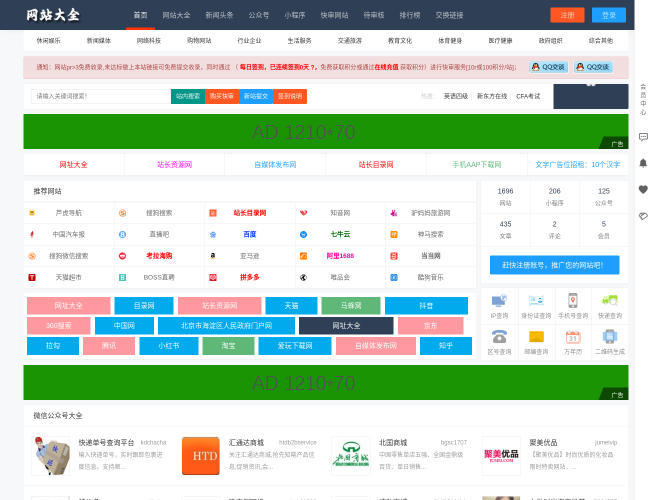Go to 新闻头条 in top navigation
The height and width of the screenshot is (500, 650).
click(219, 15)
